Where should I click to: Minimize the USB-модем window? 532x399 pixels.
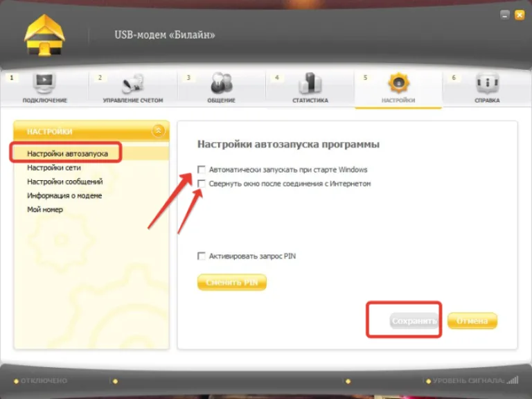(x=505, y=15)
